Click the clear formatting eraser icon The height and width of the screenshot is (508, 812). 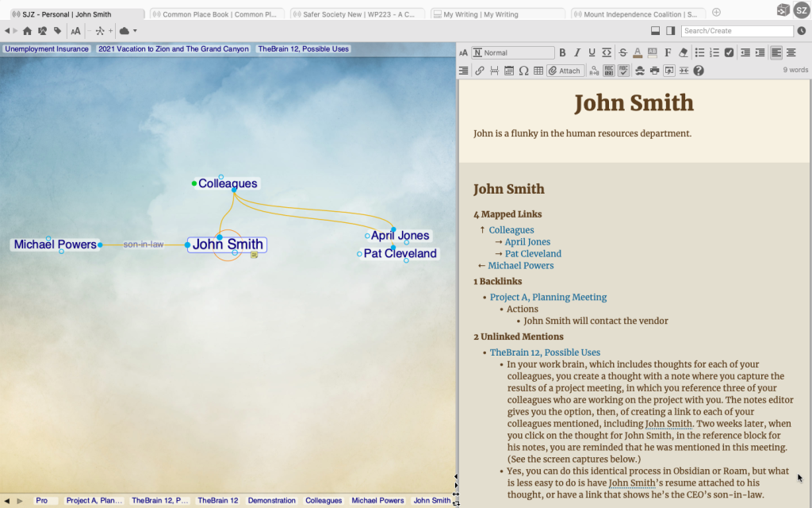pyautogui.click(x=683, y=52)
